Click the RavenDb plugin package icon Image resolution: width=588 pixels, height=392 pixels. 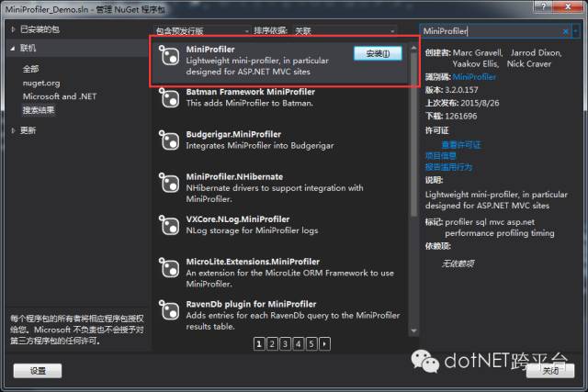coord(169,309)
